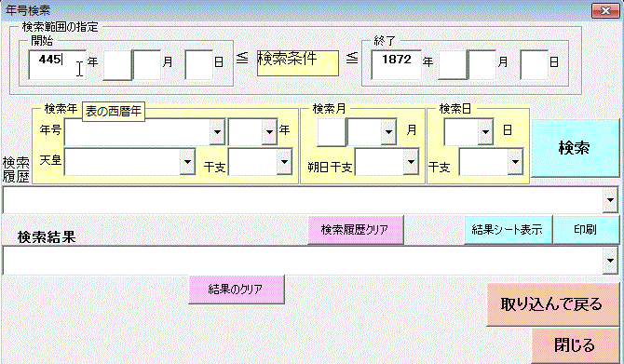Click the 閉じる close button

coord(575,345)
